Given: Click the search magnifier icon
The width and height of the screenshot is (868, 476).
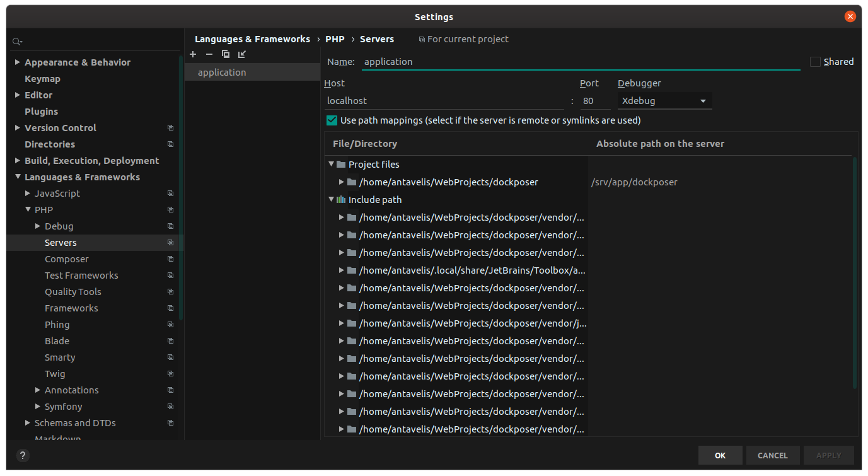Looking at the screenshot, I should click(17, 42).
